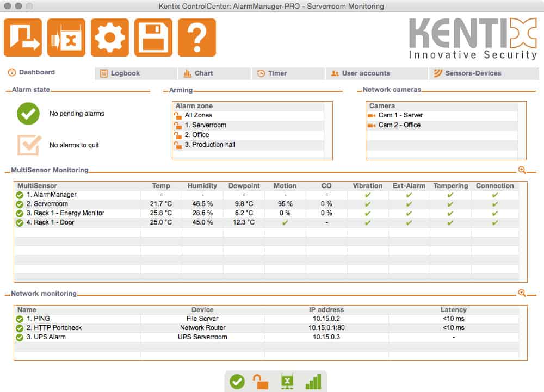Click the AlarmManager Connection checkmark

494,195
